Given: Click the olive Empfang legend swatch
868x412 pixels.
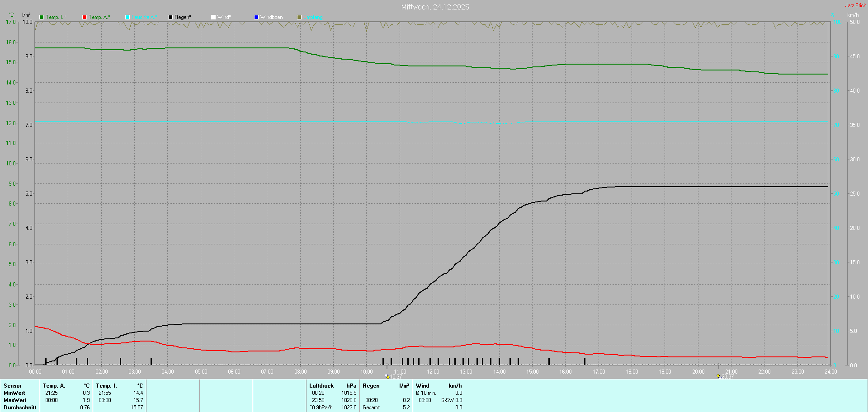Looking at the screenshot, I should coord(299,17).
